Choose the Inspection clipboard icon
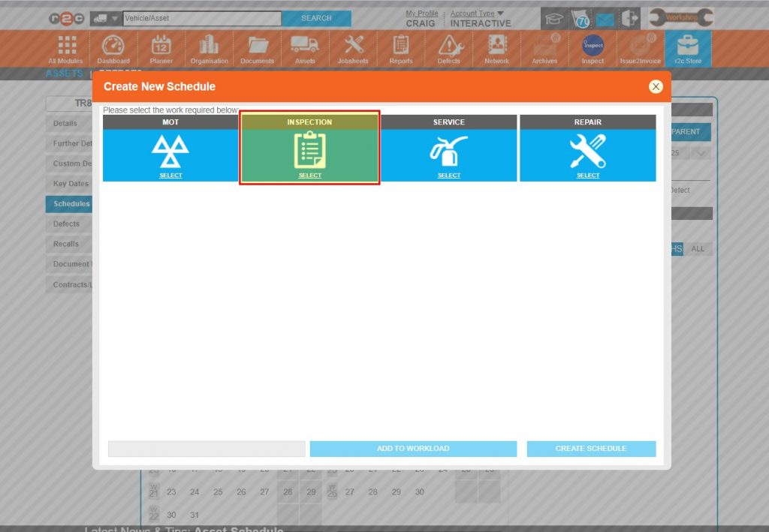Screen dimensions: 769x532 click(x=309, y=150)
